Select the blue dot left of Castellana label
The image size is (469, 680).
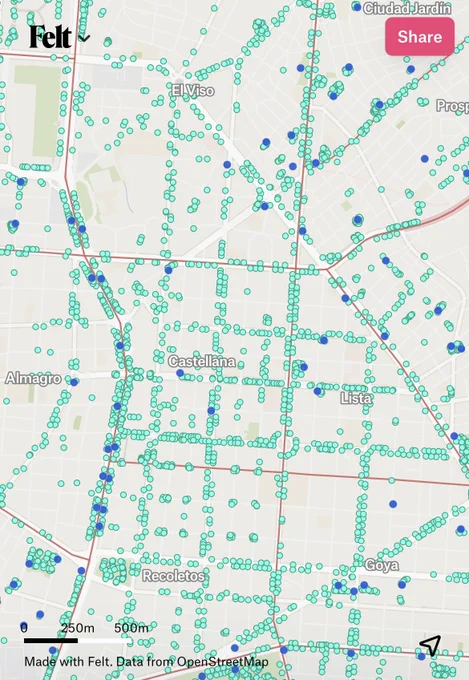point(180,373)
